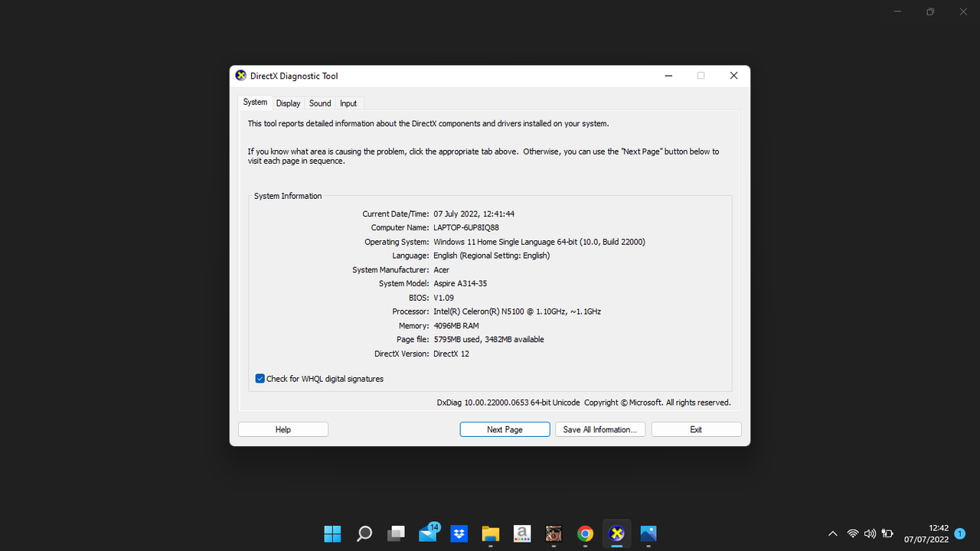Open the Sound tab
The width and height of the screenshot is (980, 551).
click(320, 103)
